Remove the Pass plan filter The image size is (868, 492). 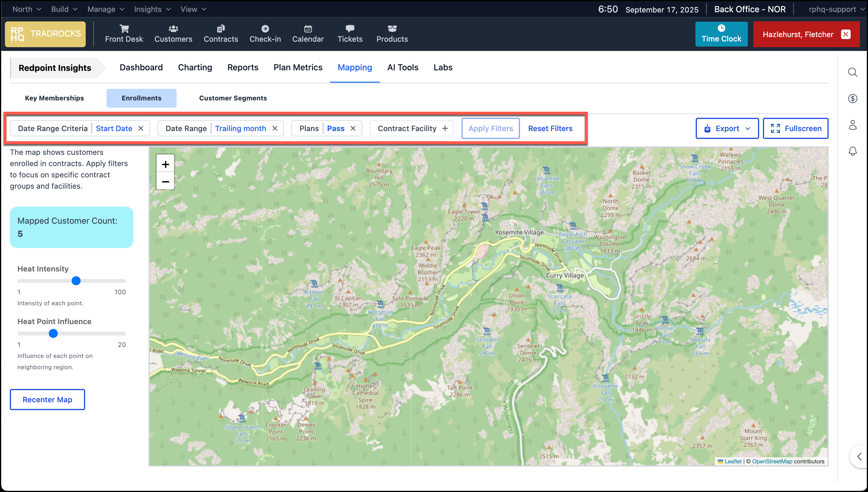[353, 128]
